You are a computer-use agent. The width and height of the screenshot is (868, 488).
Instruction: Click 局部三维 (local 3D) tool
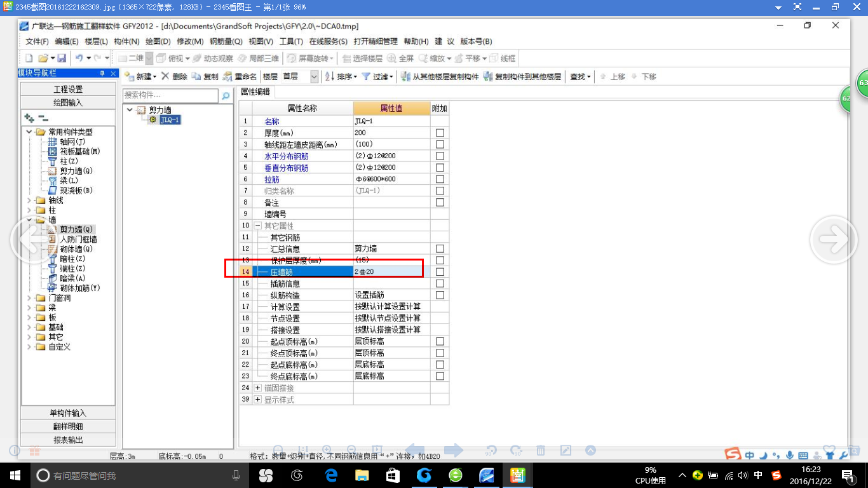(x=259, y=58)
